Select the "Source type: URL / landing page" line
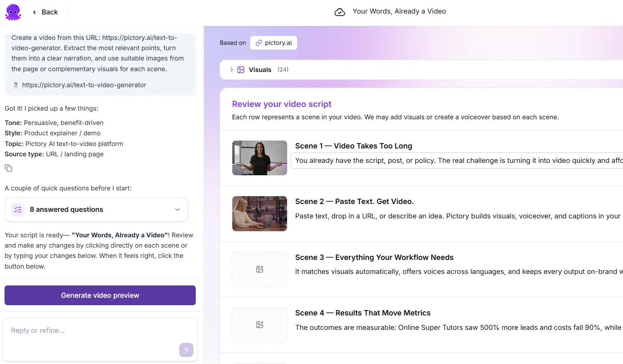623x364 pixels. click(x=54, y=154)
